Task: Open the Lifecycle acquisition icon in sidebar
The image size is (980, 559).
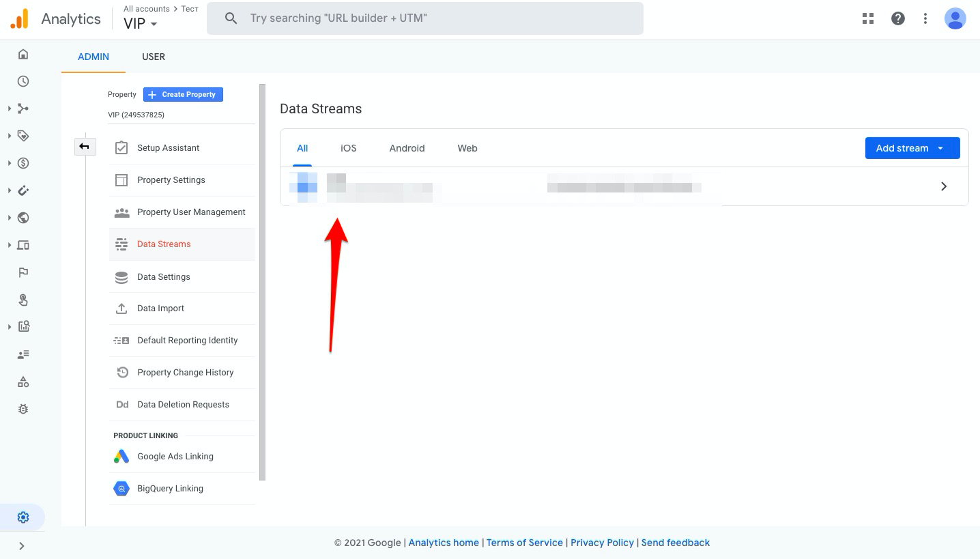Action: click(x=23, y=109)
